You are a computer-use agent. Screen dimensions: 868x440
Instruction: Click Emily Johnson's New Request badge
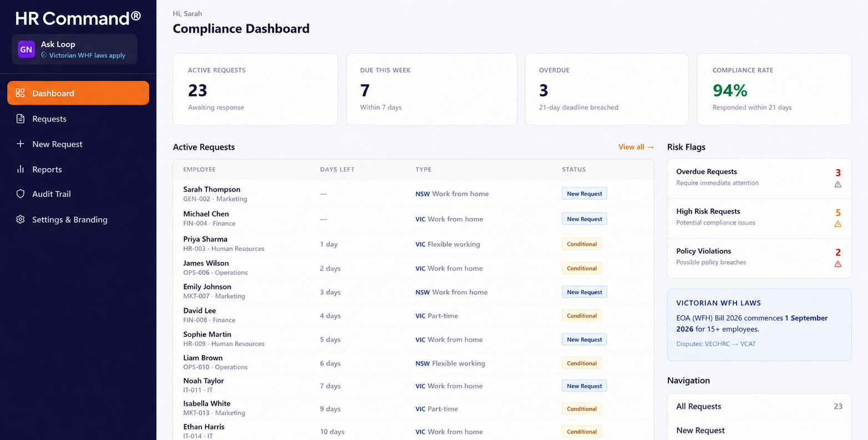(x=584, y=292)
